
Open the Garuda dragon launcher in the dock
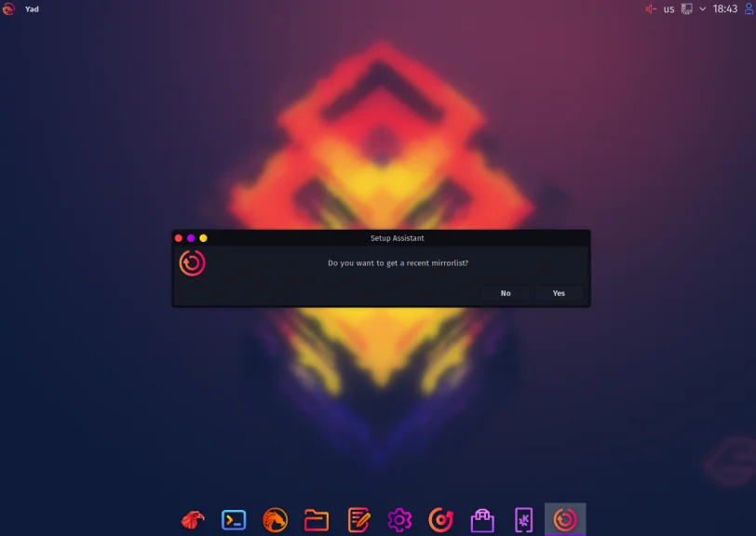click(x=276, y=521)
